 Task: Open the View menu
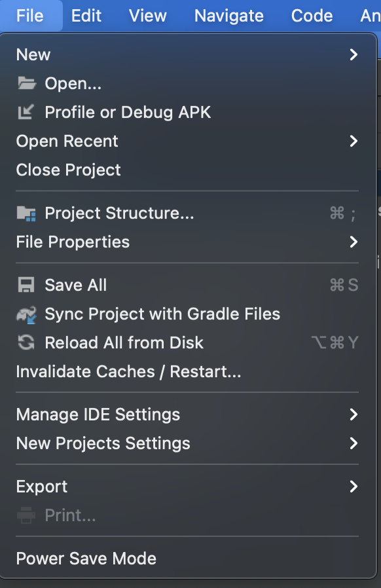(148, 16)
